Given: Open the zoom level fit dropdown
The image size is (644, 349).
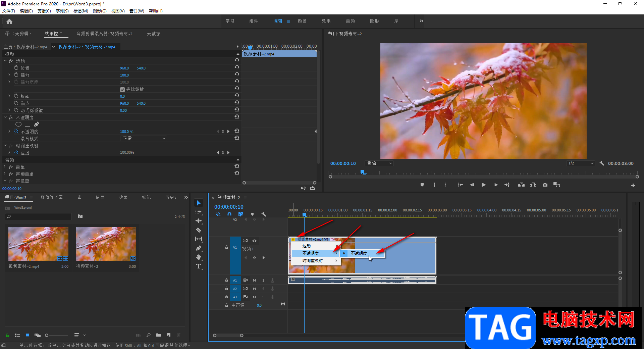Looking at the screenshot, I should point(379,163).
